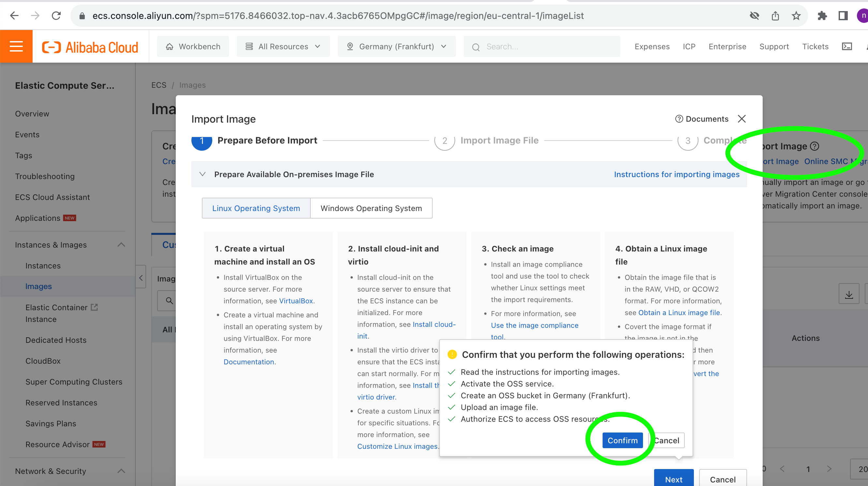Open the All Resources dropdown
Image resolution: width=868 pixels, height=486 pixels.
point(283,47)
